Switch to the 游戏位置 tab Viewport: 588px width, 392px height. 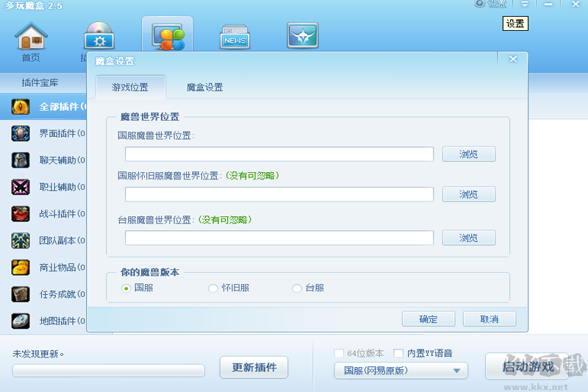coord(130,88)
